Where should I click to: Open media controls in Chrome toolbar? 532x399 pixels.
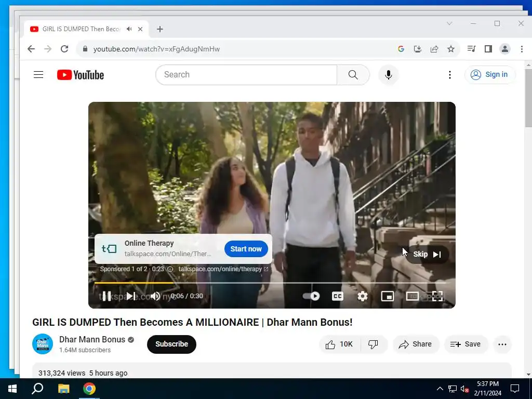[471, 49]
